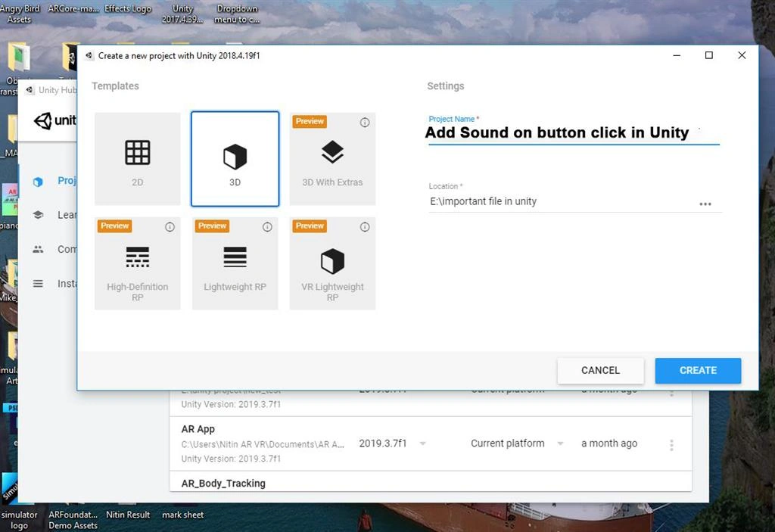Open info icon on High-Definition RP
The height and width of the screenshot is (532, 775).
170,227
